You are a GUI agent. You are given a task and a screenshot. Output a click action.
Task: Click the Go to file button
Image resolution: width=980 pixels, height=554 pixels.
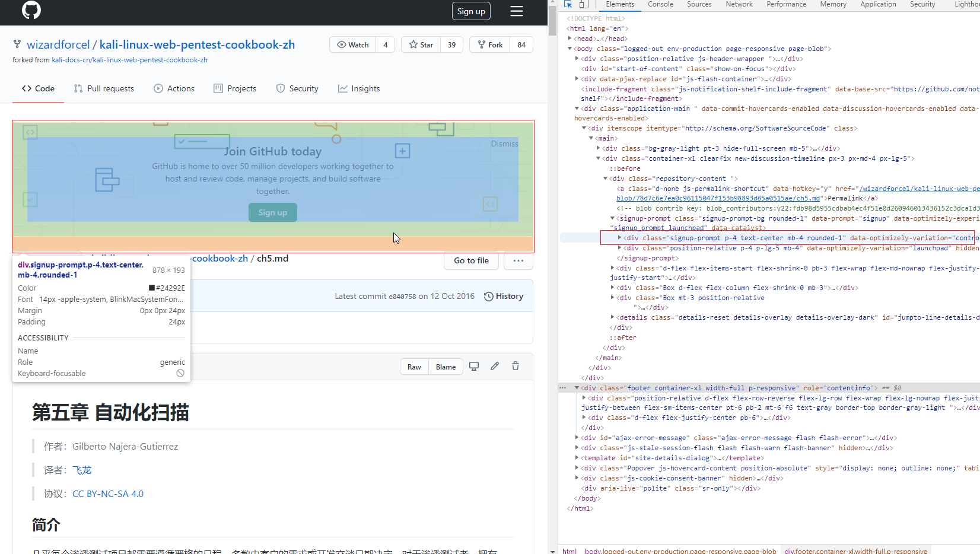point(472,260)
